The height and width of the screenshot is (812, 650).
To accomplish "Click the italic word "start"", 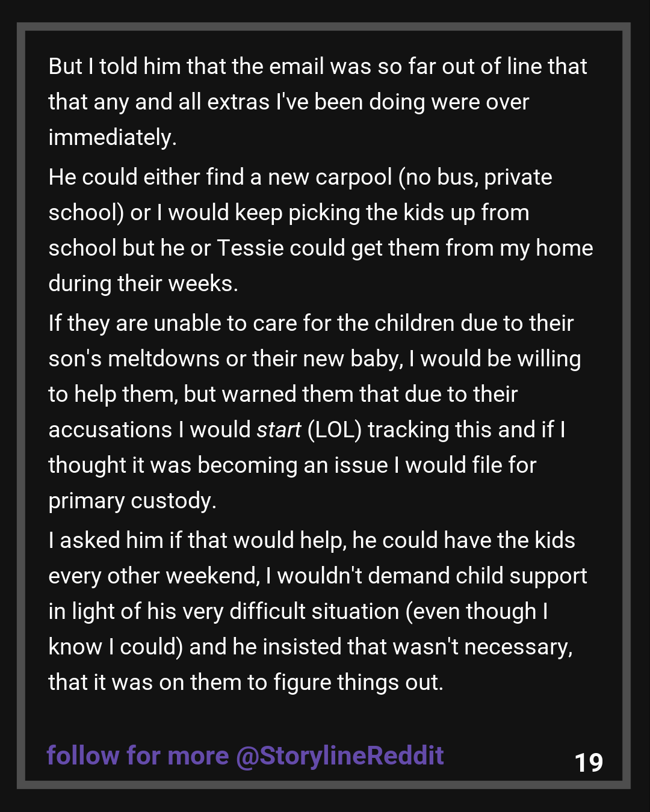I will point(279,429).
